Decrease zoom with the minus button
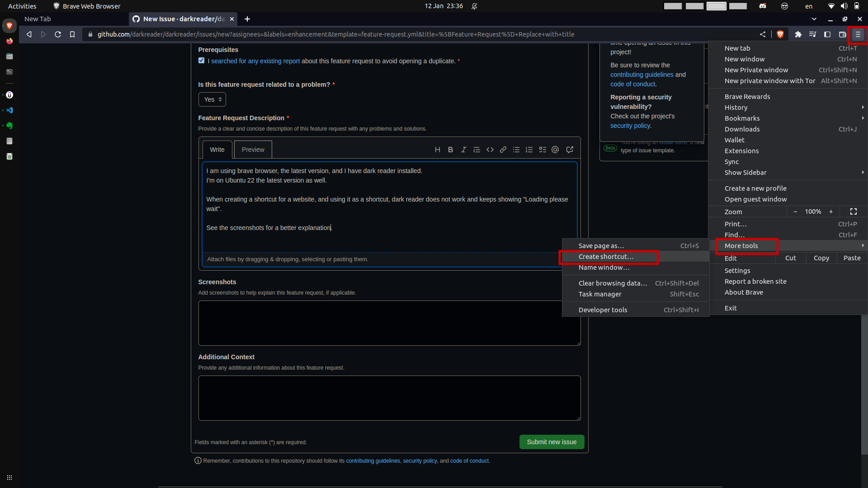Viewport: 868px width, 488px height. point(795,212)
